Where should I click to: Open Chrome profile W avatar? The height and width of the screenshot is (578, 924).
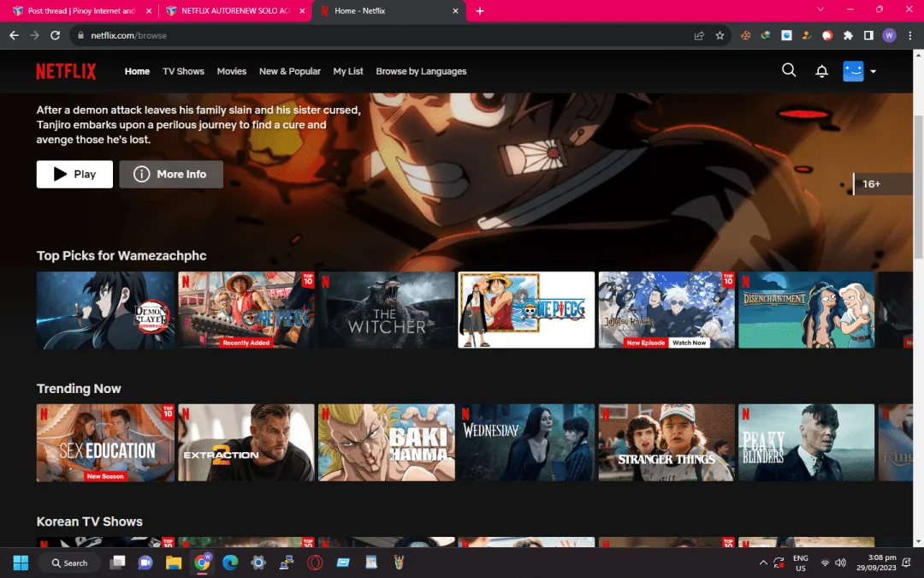(889, 35)
